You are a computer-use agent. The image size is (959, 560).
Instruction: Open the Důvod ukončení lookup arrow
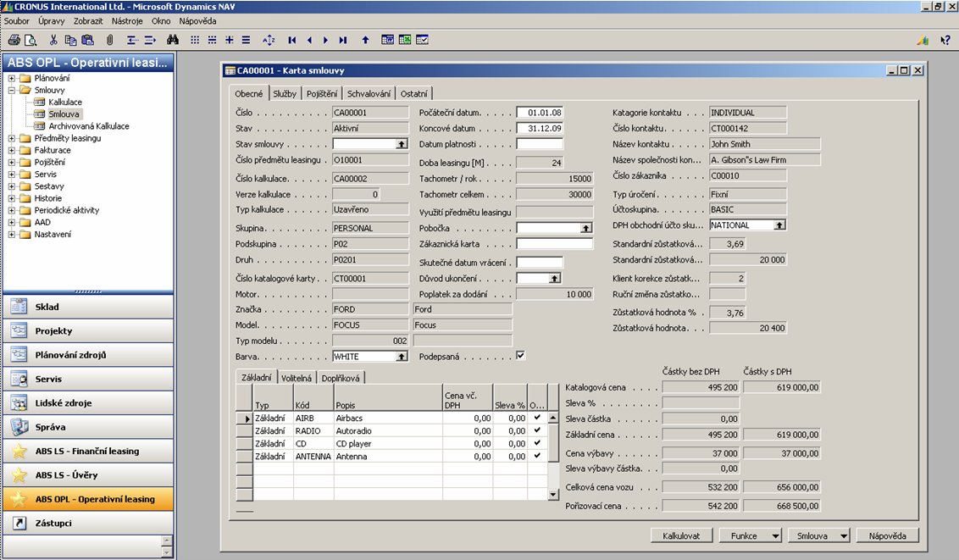(554, 278)
